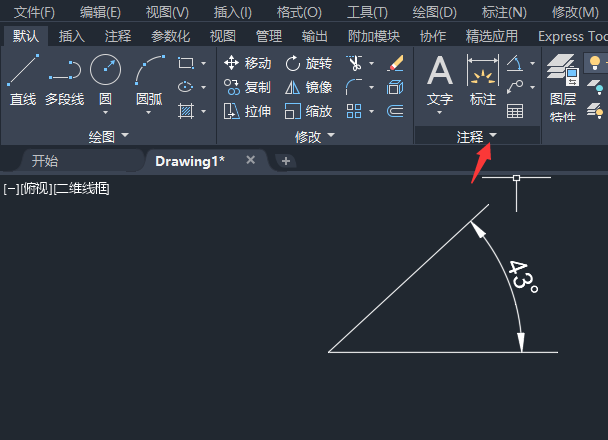
Task: Click the [-] viewport control
Action: (11, 189)
